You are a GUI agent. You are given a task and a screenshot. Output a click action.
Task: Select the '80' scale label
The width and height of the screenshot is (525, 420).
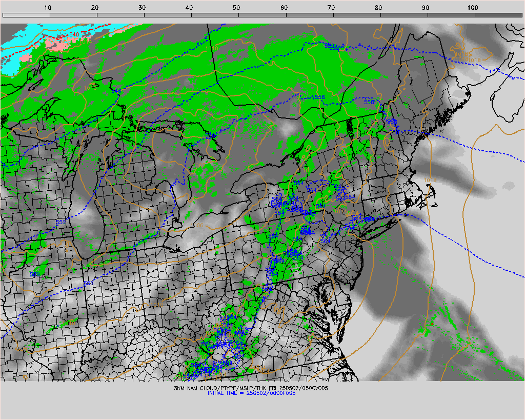tap(378, 7)
